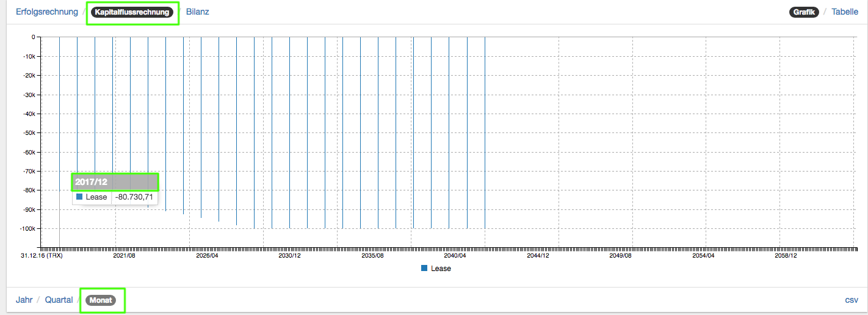Click the 2040/04 x-axis label
This screenshot has height=315, width=868.
click(x=455, y=256)
